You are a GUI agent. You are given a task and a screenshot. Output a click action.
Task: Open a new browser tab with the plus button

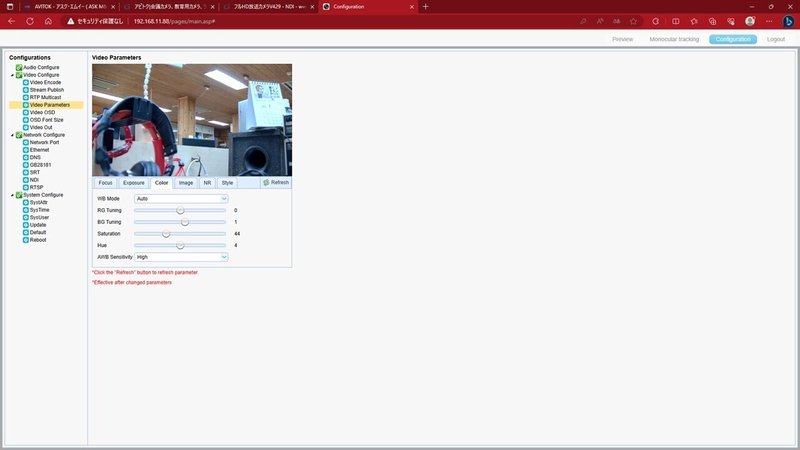[x=426, y=7]
